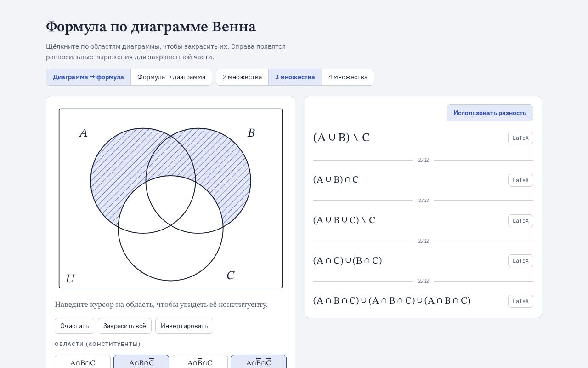
Task: Select the 2 множества option
Action: [x=242, y=77]
